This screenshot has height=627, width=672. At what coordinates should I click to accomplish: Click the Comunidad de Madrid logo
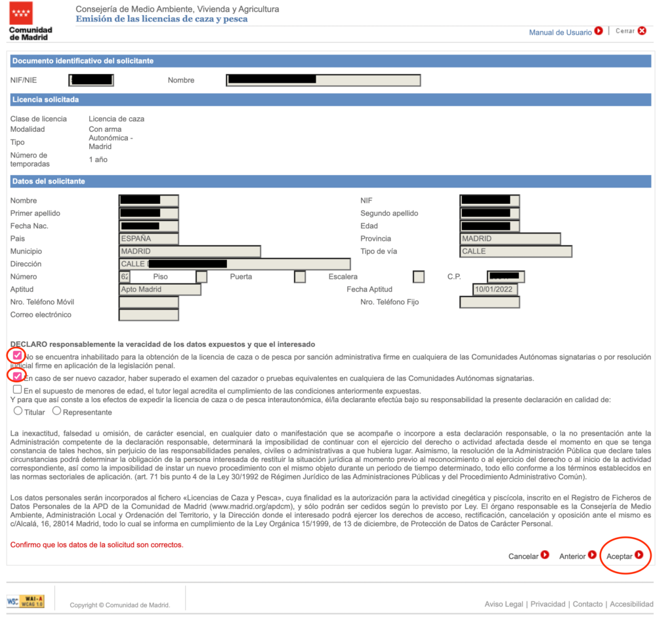coord(30,21)
